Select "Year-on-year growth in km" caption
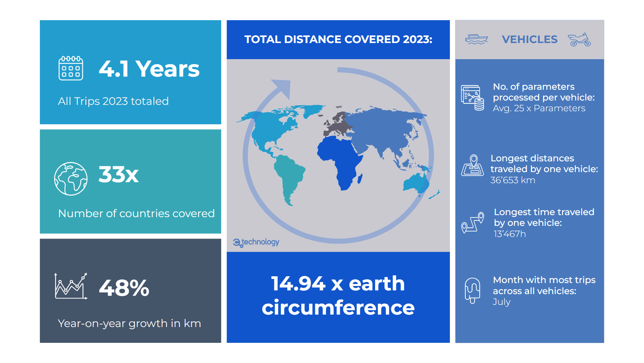Screen dimensions: 644x363 point(129,323)
